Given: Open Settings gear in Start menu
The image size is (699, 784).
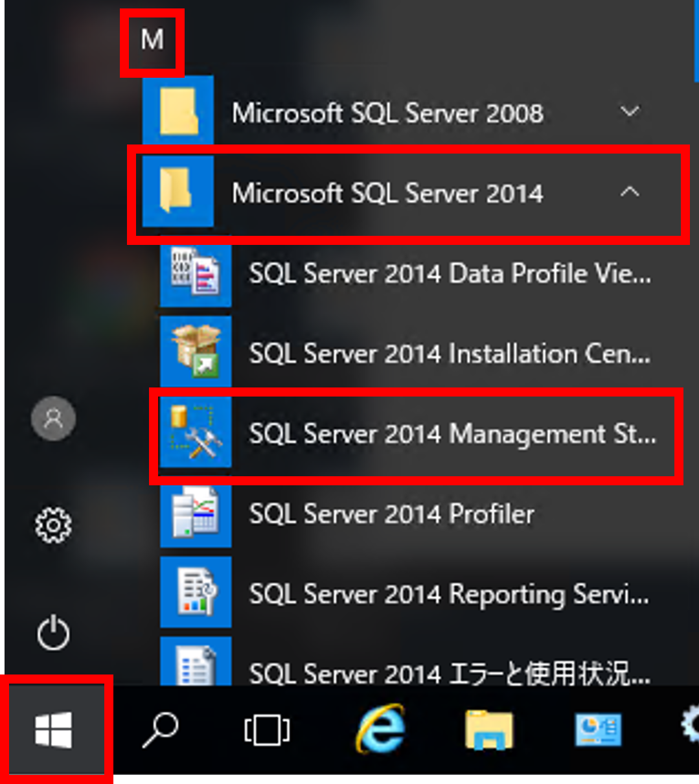Looking at the screenshot, I should point(53,525).
